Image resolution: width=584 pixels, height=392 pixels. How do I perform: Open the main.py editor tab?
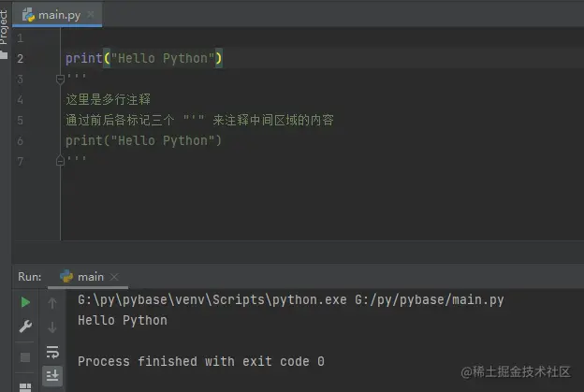tap(57, 15)
